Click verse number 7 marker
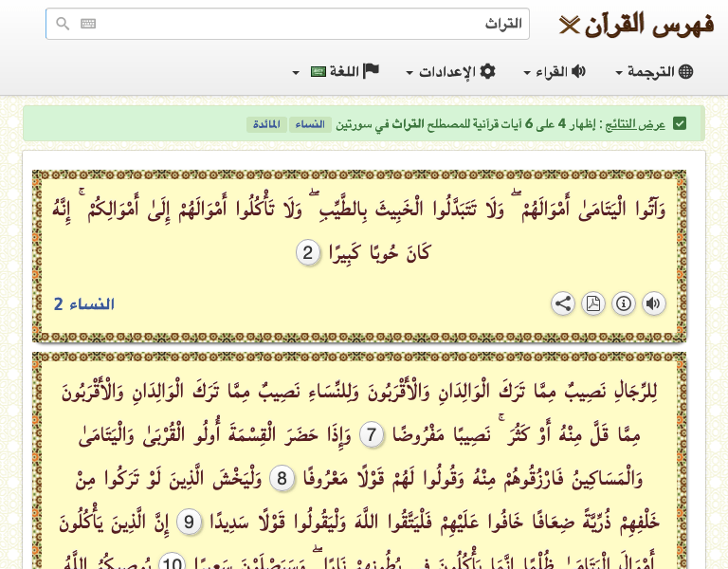Viewport: 728px width, 569px height. tap(373, 435)
